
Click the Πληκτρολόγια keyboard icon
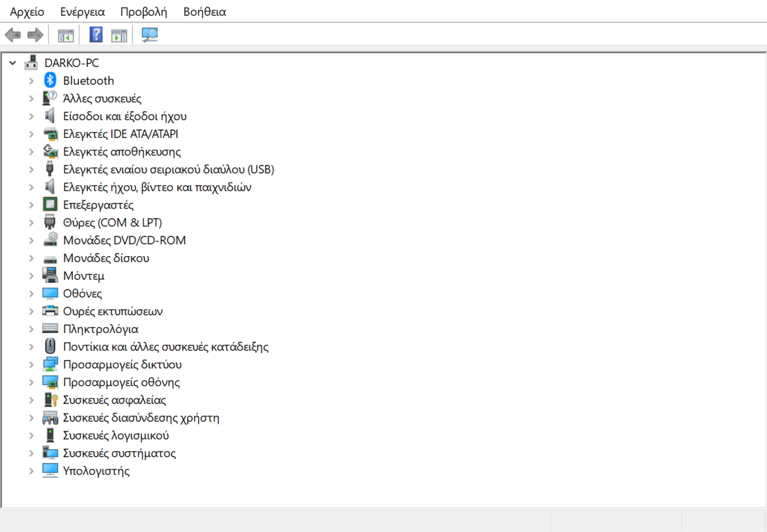tap(50, 329)
